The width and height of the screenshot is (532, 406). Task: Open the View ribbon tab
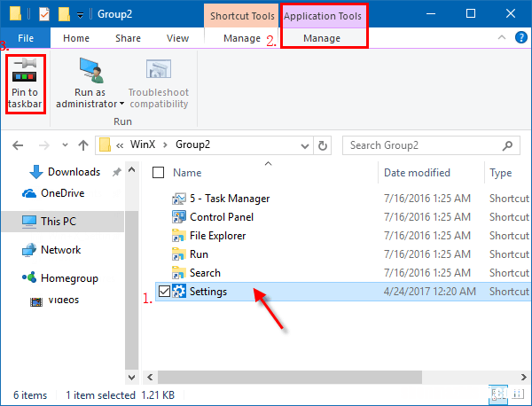point(178,38)
